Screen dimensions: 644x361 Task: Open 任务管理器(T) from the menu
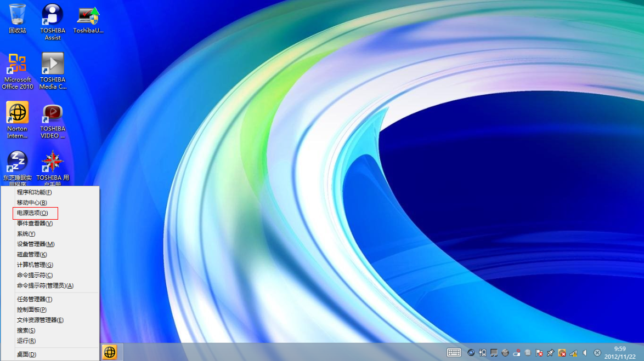(50, 299)
